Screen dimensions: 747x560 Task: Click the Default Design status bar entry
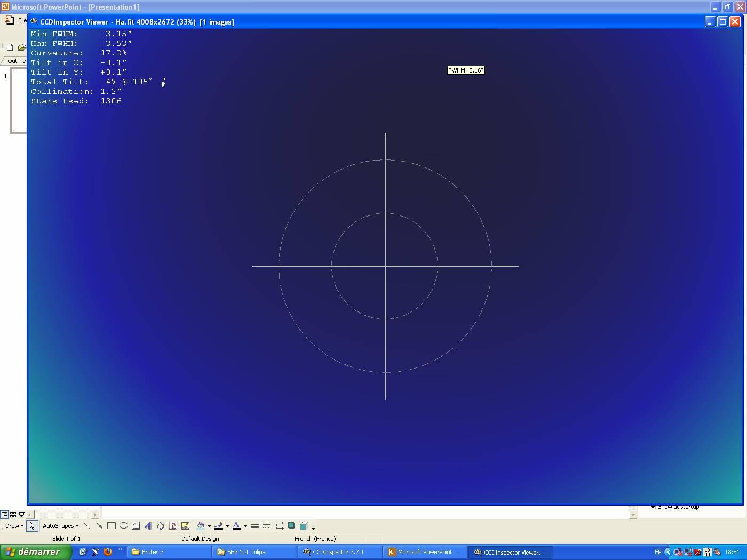200,539
